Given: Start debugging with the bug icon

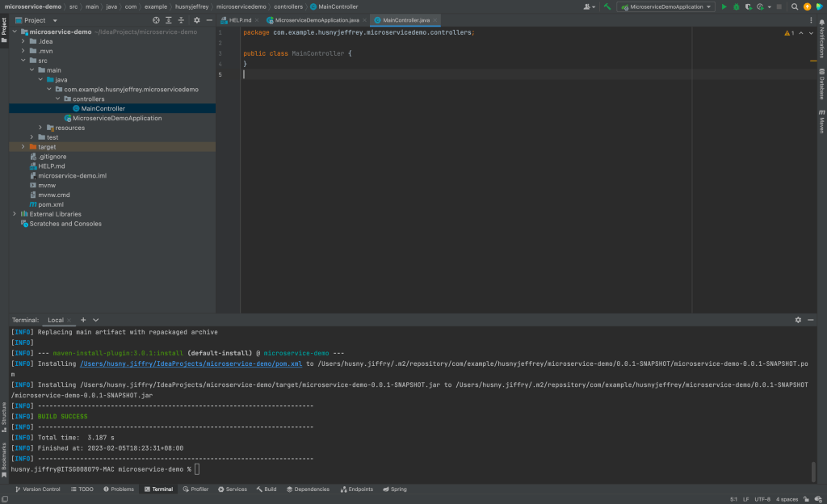Looking at the screenshot, I should pos(737,6).
